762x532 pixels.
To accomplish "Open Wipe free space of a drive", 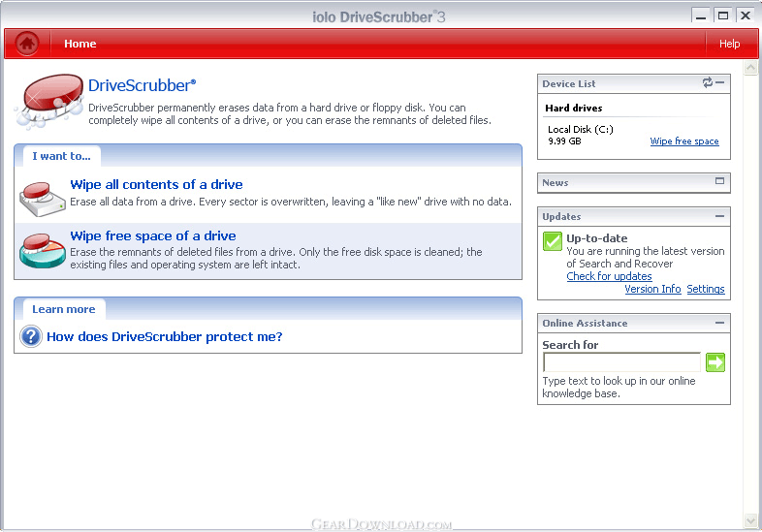I will pyautogui.click(x=153, y=236).
